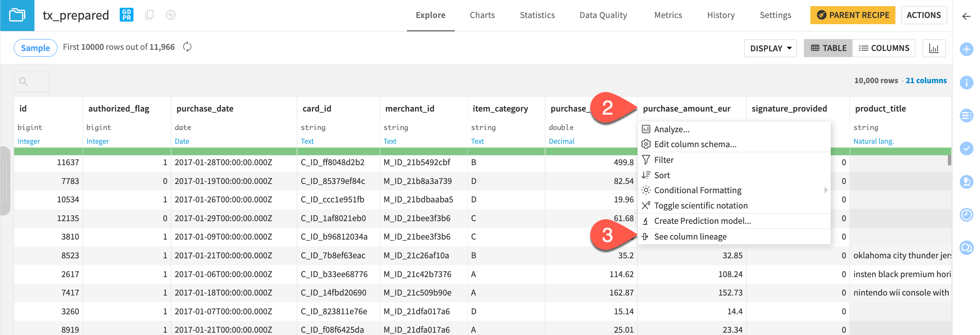Open the clock icon in right sidebar
This screenshot has height=335, width=980.
pos(966,215)
